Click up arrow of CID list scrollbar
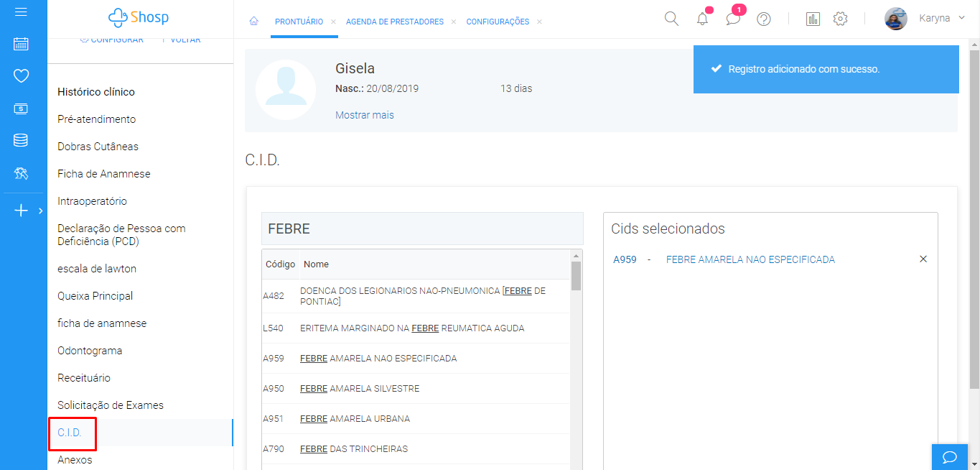The height and width of the screenshot is (470, 980). click(x=576, y=255)
